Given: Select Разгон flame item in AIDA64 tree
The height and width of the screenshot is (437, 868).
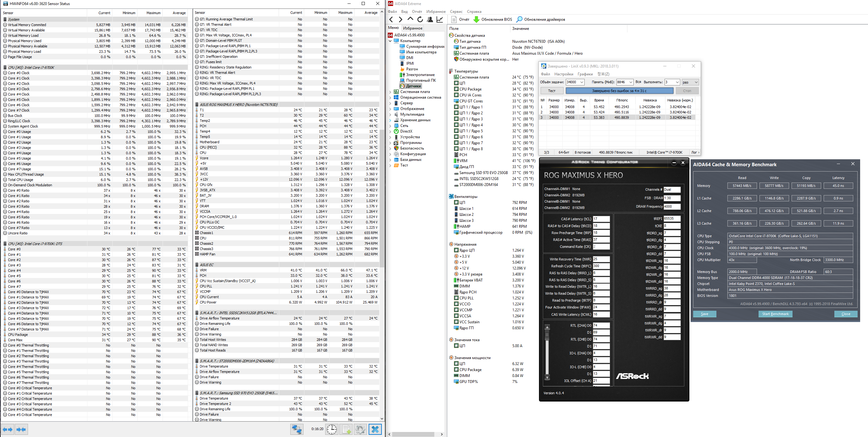Looking at the screenshot, I should click(x=409, y=69).
